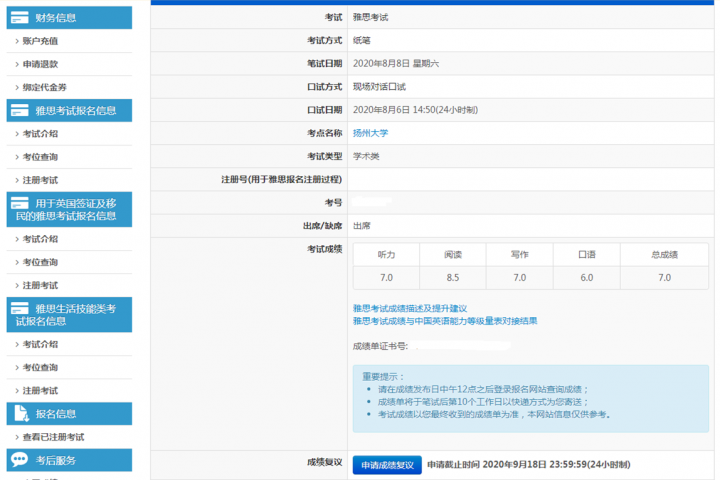Click the 总成绩 7.0 score cell
The image size is (720, 480).
tap(664, 277)
